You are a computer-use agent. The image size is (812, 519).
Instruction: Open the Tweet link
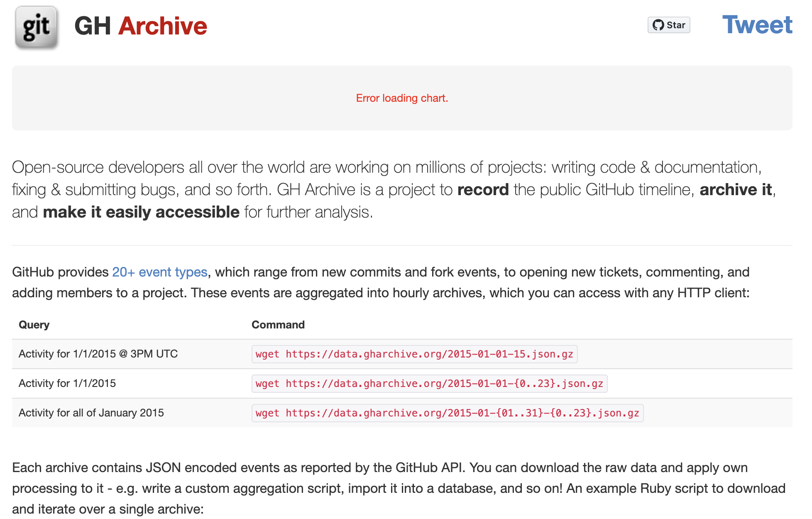757,25
